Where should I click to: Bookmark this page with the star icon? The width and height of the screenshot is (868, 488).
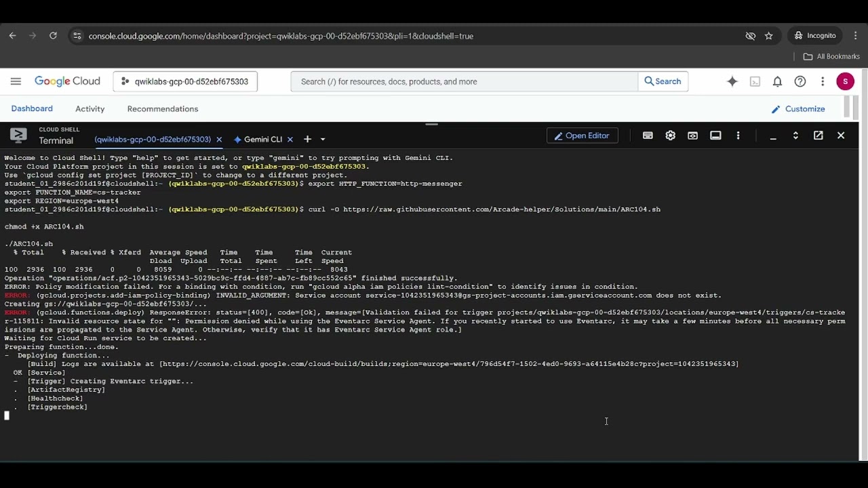click(x=769, y=36)
